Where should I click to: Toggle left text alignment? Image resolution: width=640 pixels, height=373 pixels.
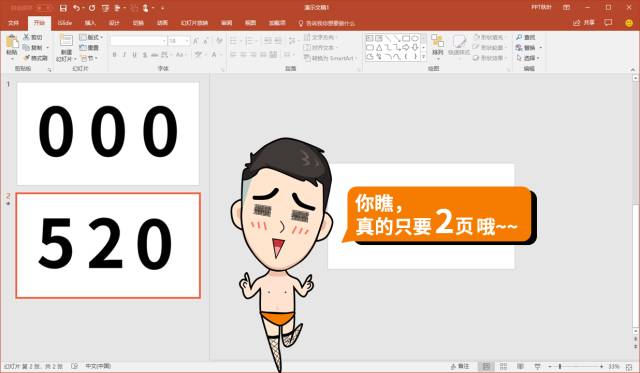point(233,55)
